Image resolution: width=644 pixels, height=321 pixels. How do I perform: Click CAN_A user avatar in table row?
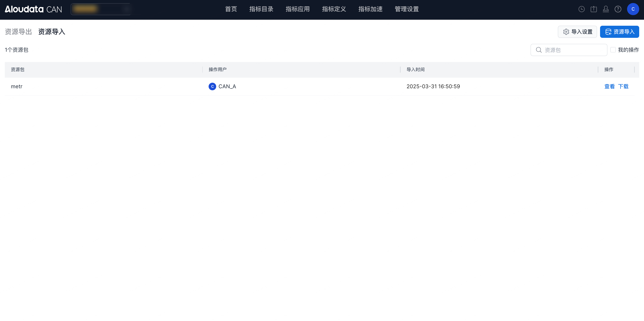[212, 86]
